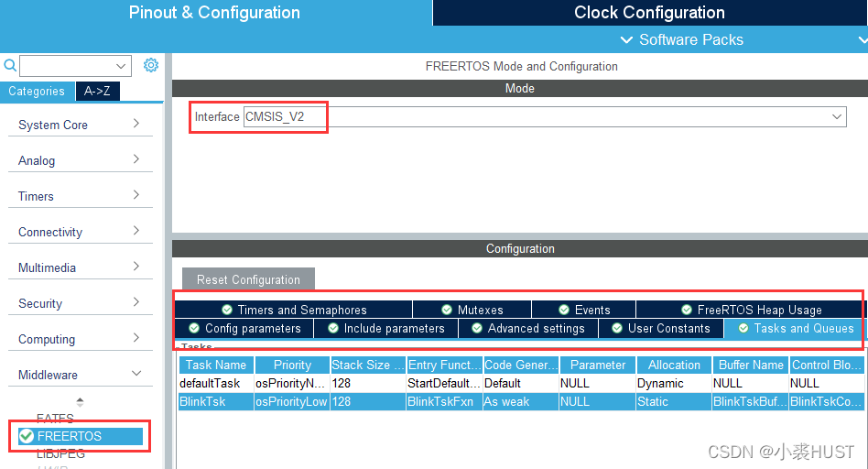Image resolution: width=868 pixels, height=469 pixels.
Task: Click the category search input field
Action: (x=76, y=66)
